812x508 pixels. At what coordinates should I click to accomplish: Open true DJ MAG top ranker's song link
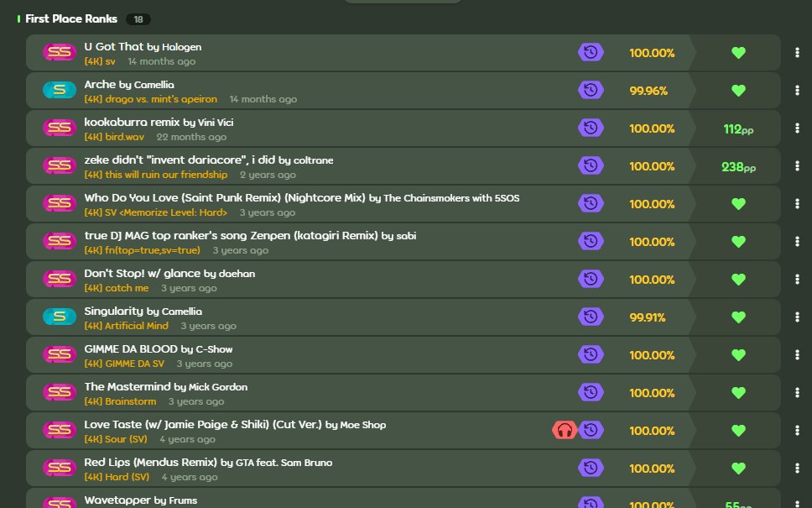coord(250,236)
